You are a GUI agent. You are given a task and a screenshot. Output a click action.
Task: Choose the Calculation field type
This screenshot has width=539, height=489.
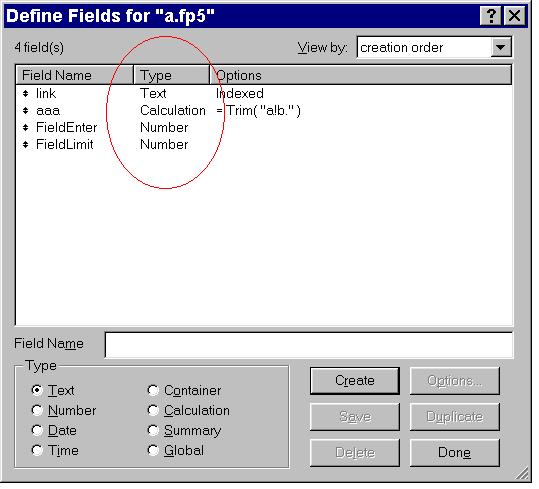coord(153,410)
